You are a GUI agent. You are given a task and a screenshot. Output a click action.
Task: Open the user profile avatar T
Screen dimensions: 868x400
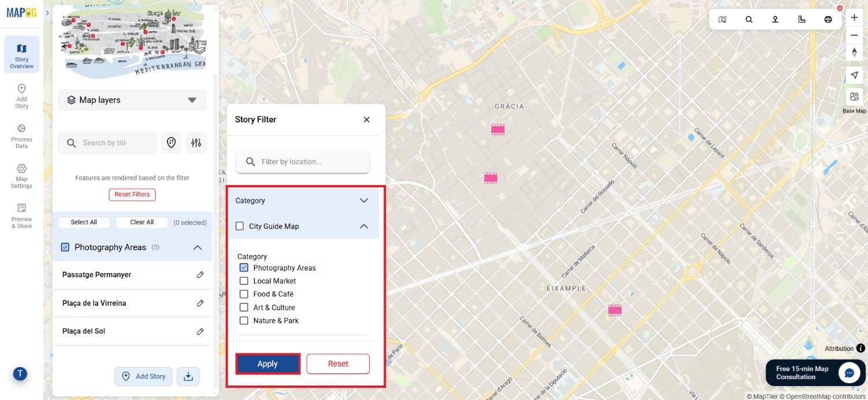coord(20,374)
